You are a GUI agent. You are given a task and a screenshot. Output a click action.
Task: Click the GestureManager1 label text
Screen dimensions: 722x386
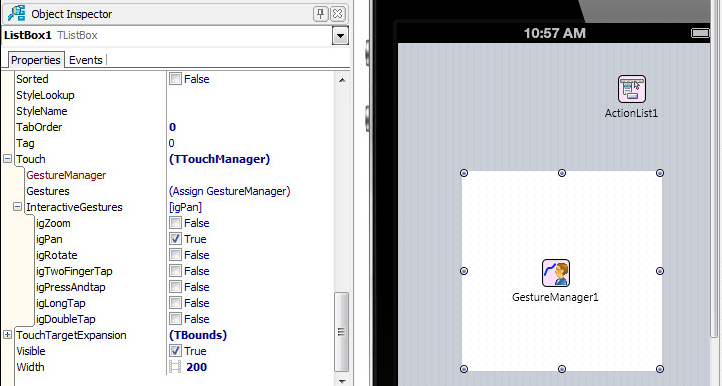coord(555,298)
